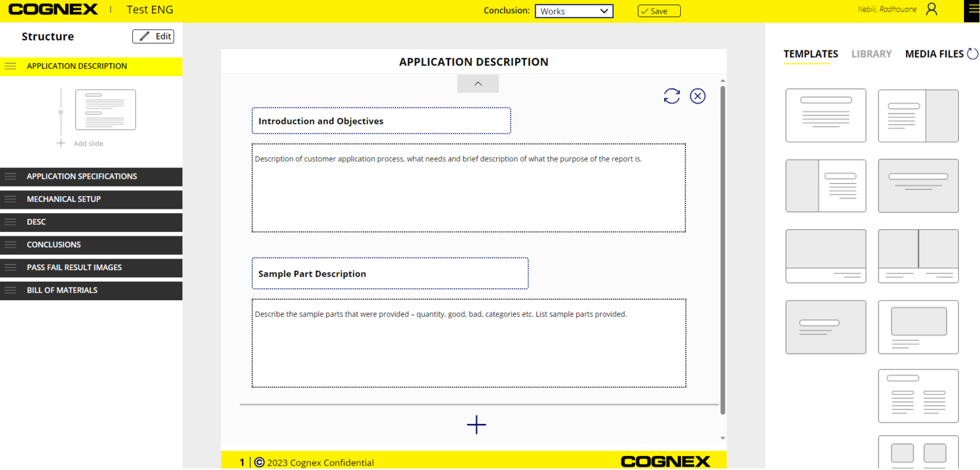Choose the gray title and subtitle template
Viewport: 980px width, 470px height.
826,327
